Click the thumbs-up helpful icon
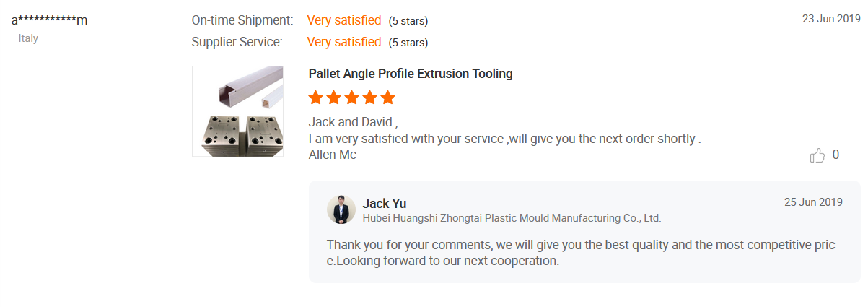 (817, 155)
